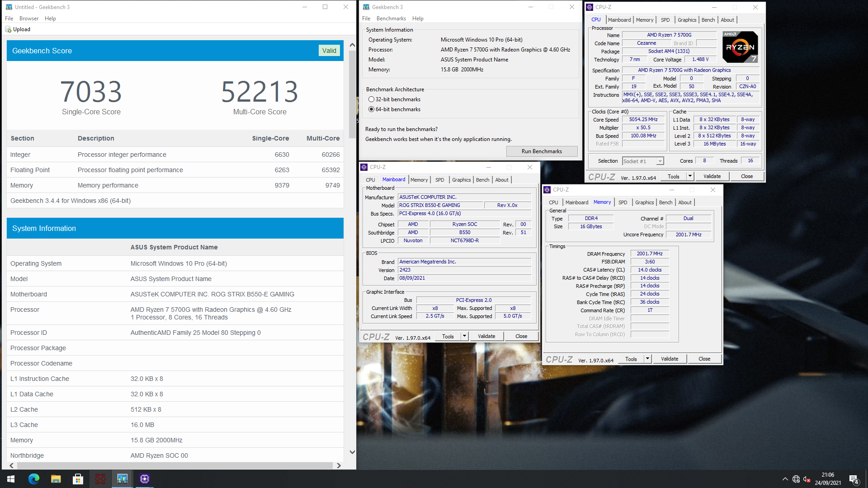Select 64-bit benchmarks radio button
Screen dimensions: 868x488
[371, 109]
